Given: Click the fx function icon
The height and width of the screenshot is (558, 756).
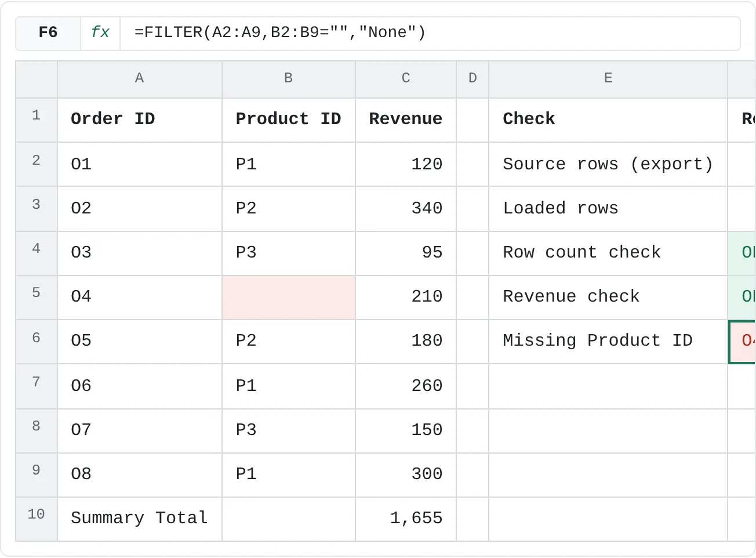Looking at the screenshot, I should (x=100, y=32).
